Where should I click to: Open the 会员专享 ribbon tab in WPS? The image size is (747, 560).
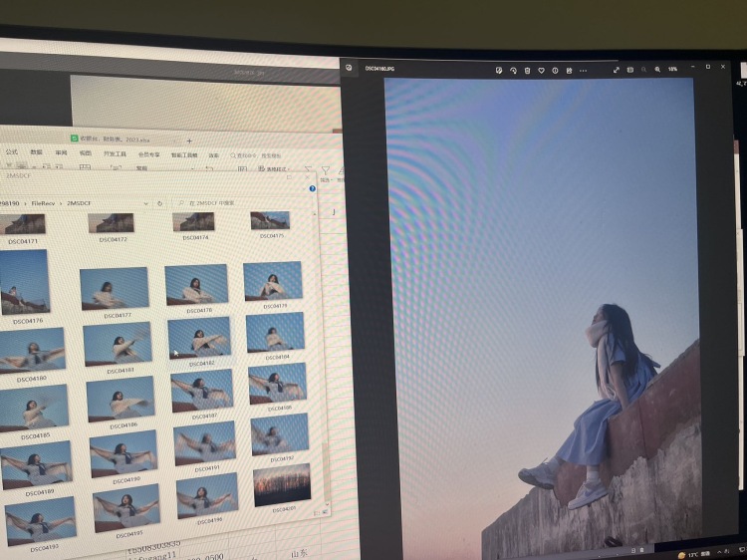(x=149, y=154)
